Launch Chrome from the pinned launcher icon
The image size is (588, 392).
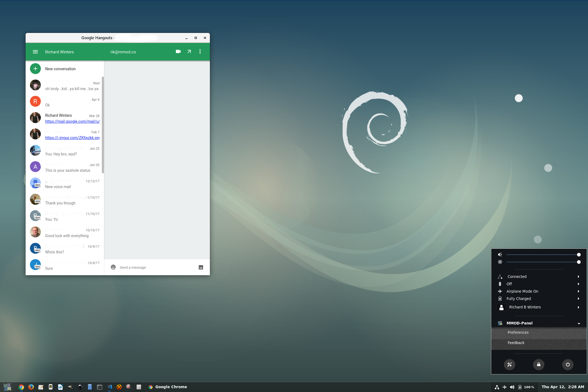(x=21, y=387)
